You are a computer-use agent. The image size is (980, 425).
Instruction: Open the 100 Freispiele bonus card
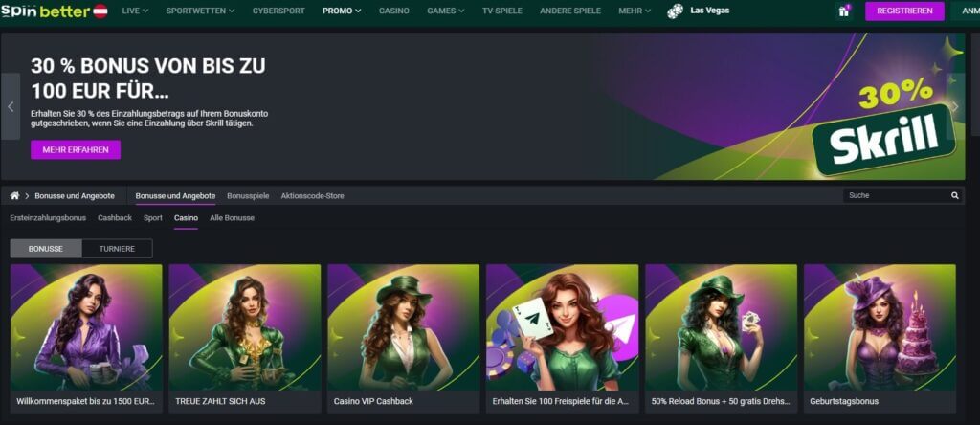563,338
